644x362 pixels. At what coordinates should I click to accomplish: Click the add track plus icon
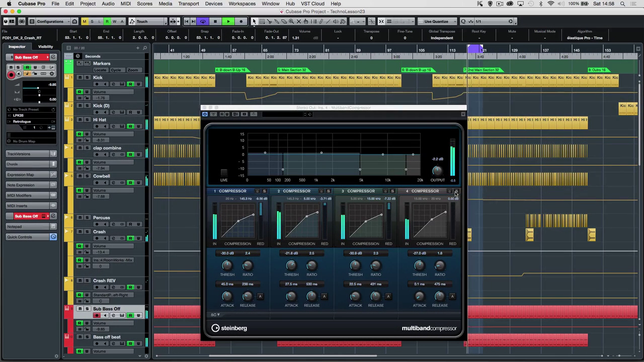138,48
